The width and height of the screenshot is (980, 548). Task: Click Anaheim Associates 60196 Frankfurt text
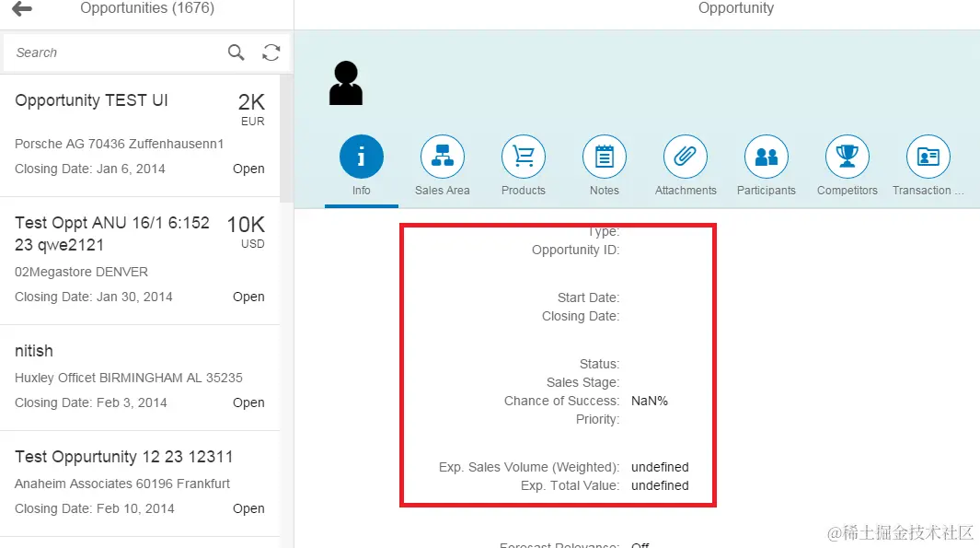coord(122,484)
